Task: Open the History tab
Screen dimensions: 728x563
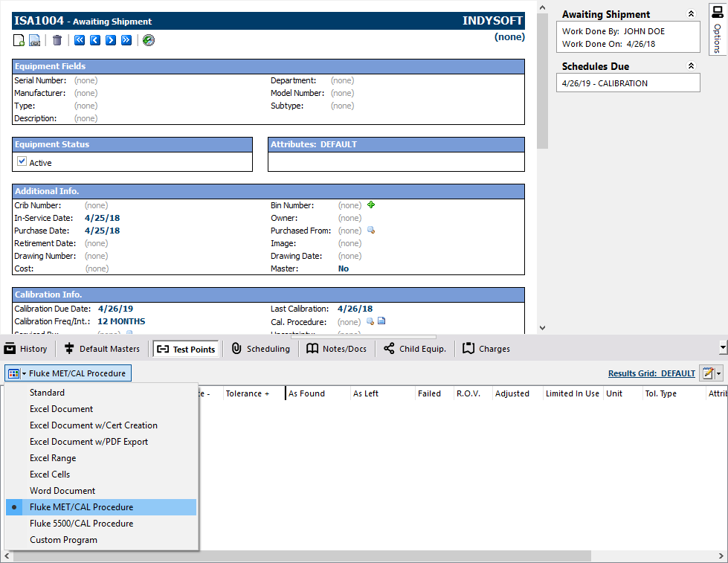Action: pyautogui.click(x=28, y=348)
